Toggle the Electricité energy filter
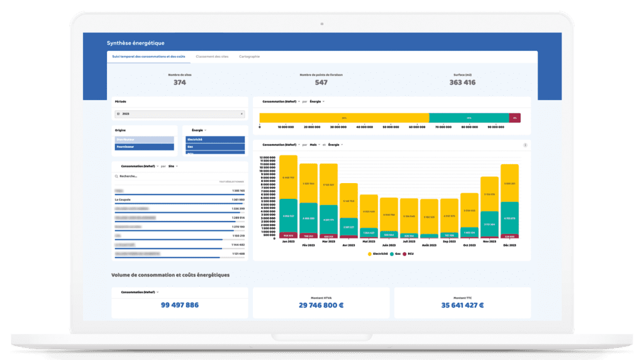This screenshot has width=644, height=360. (x=215, y=140)
